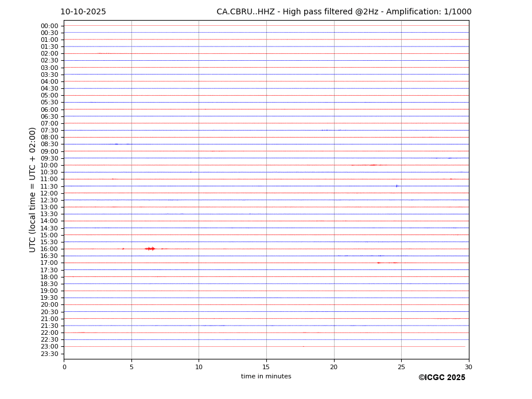
Task: Click the 16:00 row label
Action: [49, 249]
